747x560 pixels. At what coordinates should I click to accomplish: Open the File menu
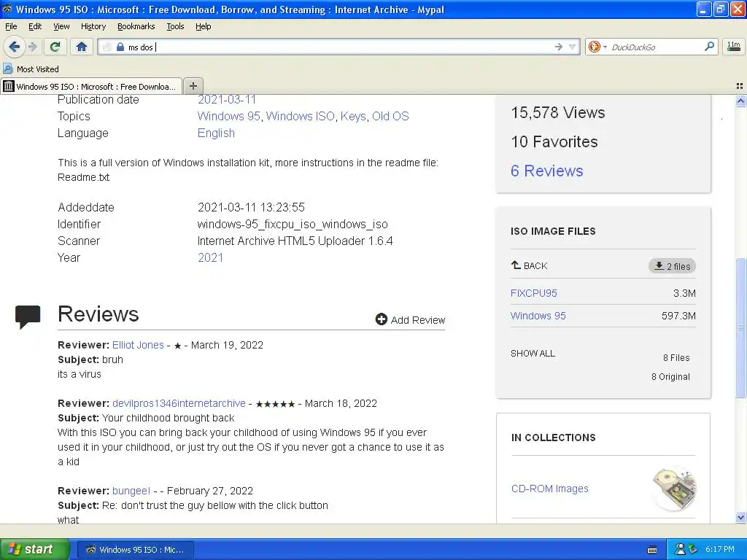(11, 27)
